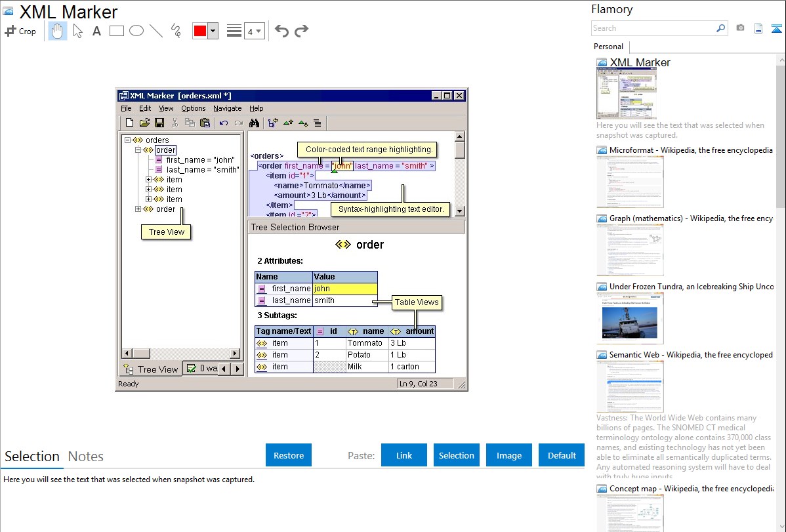Click the Restore button
This screenshot has height=532, width=786.
click(289, 455)
